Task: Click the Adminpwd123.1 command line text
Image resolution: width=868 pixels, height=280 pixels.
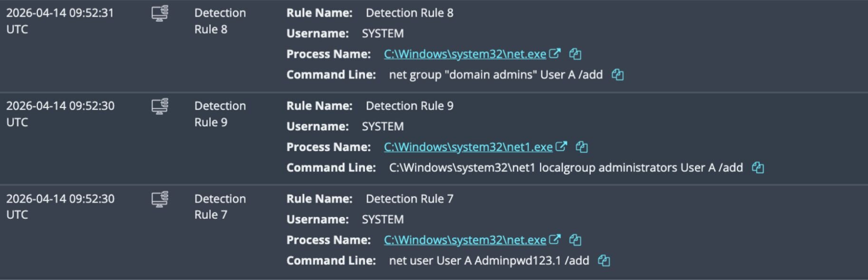Action: [489, 261]
